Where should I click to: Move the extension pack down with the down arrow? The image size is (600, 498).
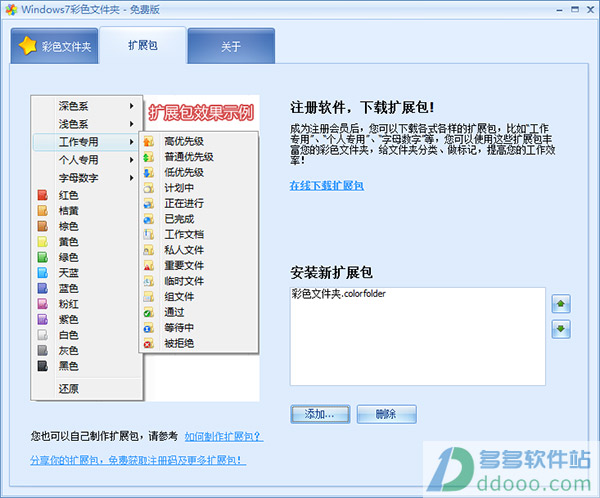tap(561, 329)
